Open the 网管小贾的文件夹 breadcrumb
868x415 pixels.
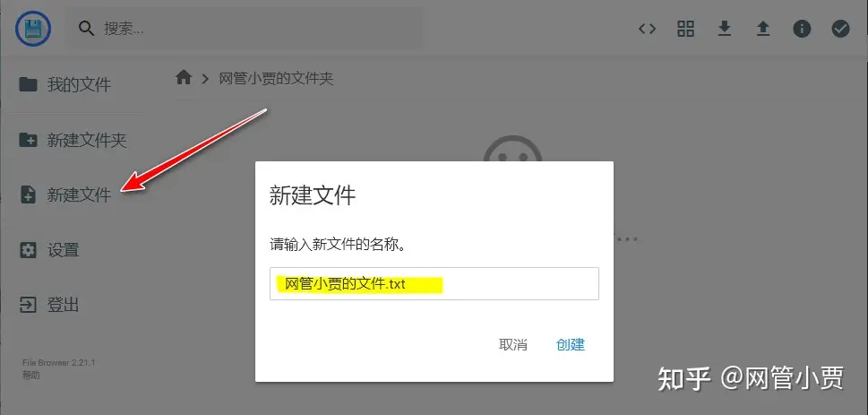pos(276,78)
